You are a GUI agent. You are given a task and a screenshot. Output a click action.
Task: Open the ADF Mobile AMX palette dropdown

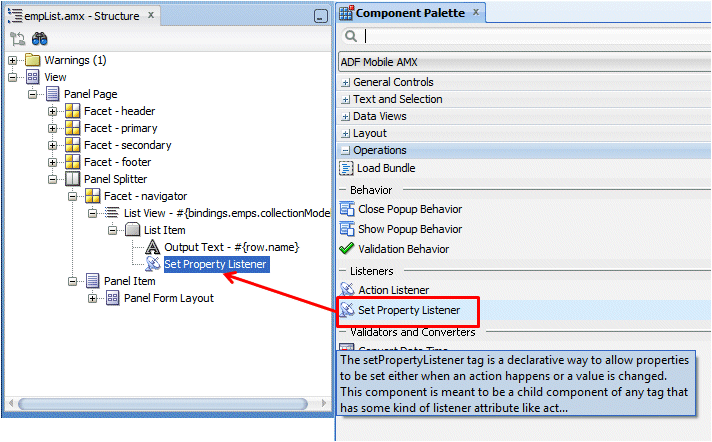(x=525, y=62)
